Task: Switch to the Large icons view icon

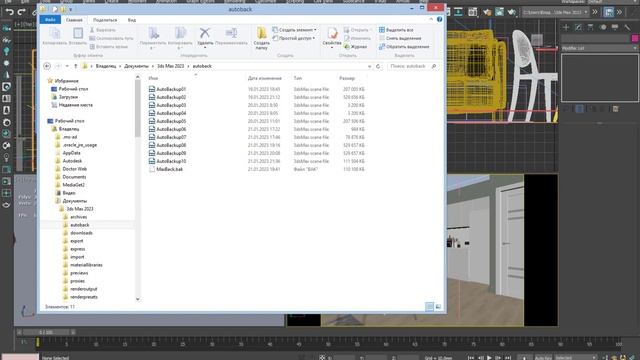Action: pyautogui.click(x=438, y=307)
